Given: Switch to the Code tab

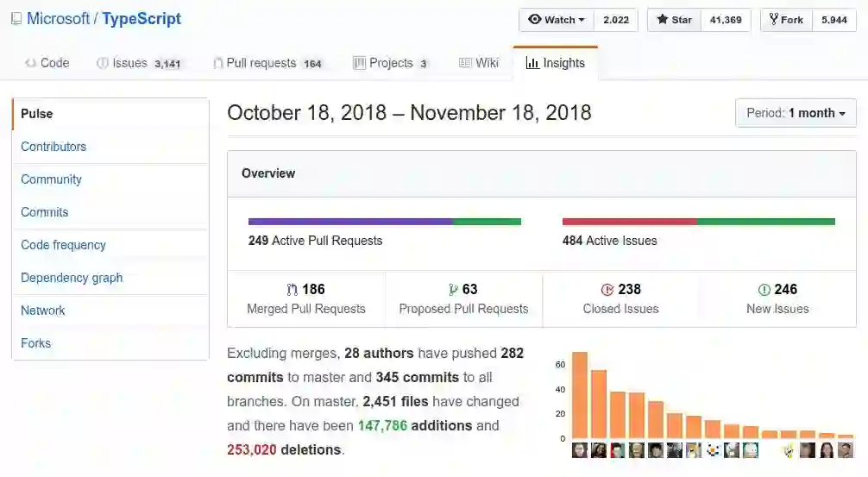Looking at the screenshot, I should pos(47,63).
